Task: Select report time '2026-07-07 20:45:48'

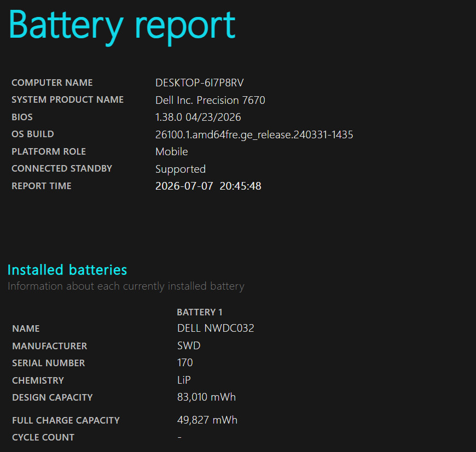Action: 208,186
